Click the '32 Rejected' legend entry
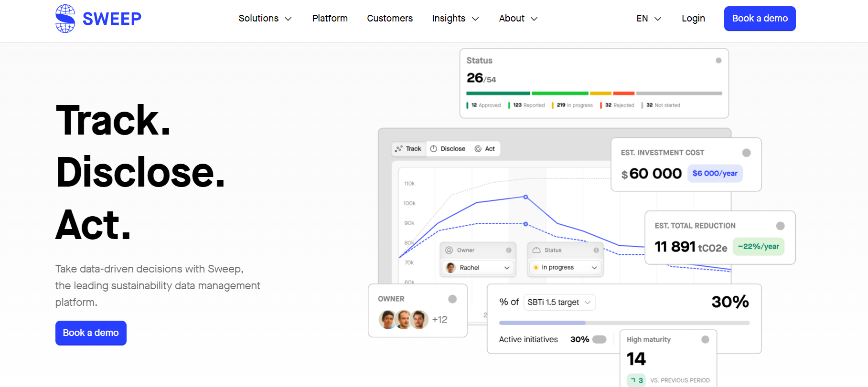 [617, 105]
